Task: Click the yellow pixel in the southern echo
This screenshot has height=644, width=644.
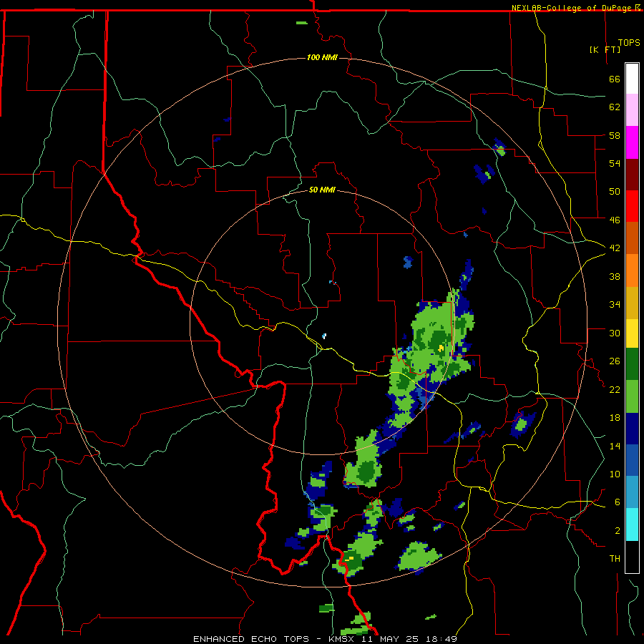Action: (x=349, y=559)
